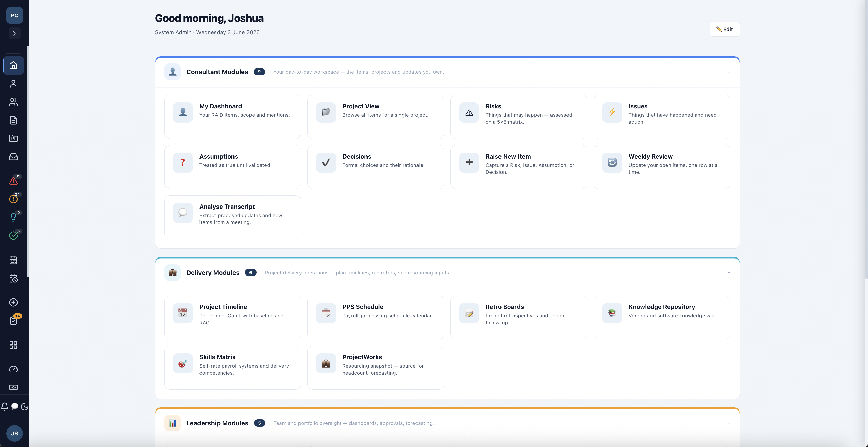Open the Project Timeline card
The height and width of the screenshot is (447, 868).
[x=232, y=317]
